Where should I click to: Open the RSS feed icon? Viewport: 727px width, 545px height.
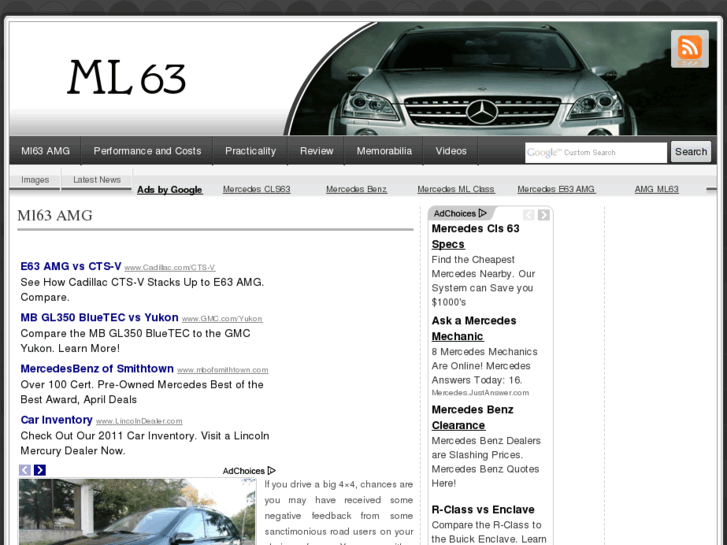(689, 49)
